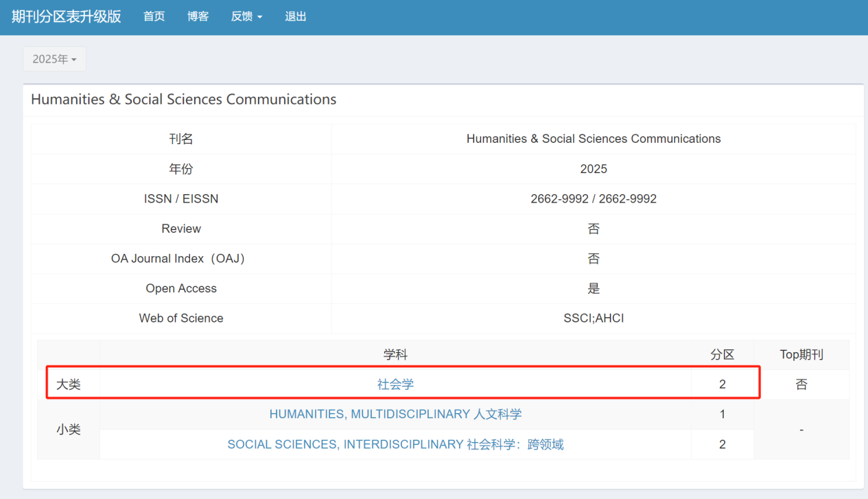Click 分区 value 1 for HUMANITIES, MULTIDISCIPLINARY
This screenshot has height=499, width=868.
click(x=723, y=415)
